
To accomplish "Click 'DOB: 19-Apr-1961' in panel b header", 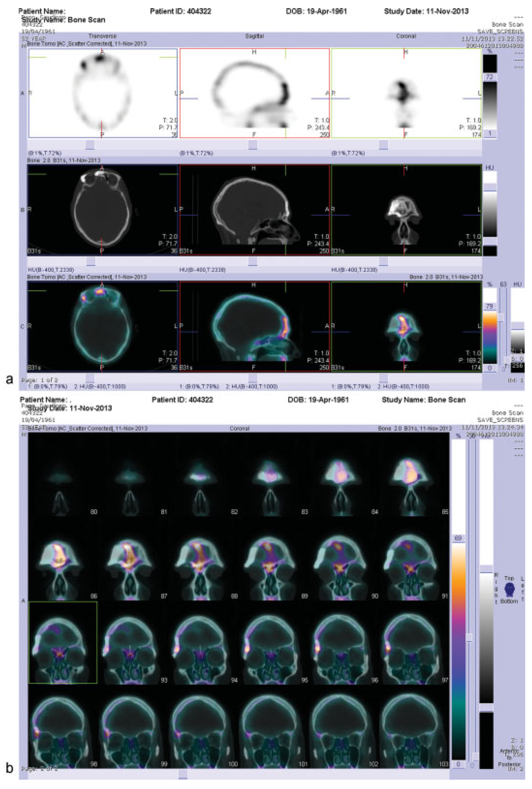I will [x=318, y=400].
